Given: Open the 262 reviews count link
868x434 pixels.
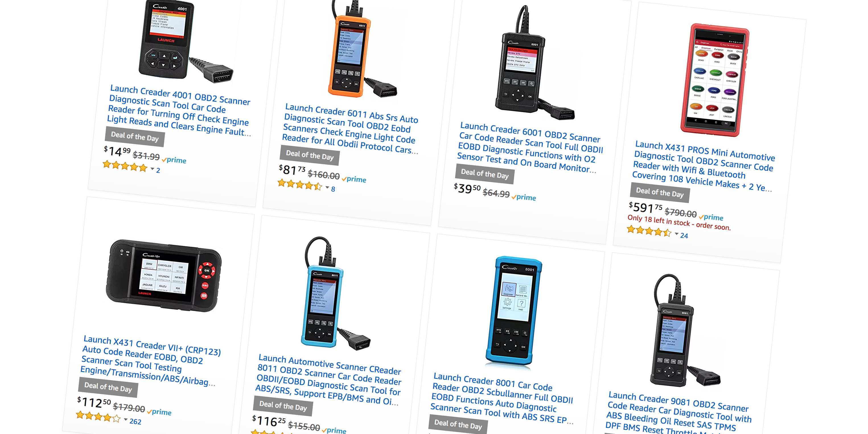Looking at the screenshot, I should point(135,421).
